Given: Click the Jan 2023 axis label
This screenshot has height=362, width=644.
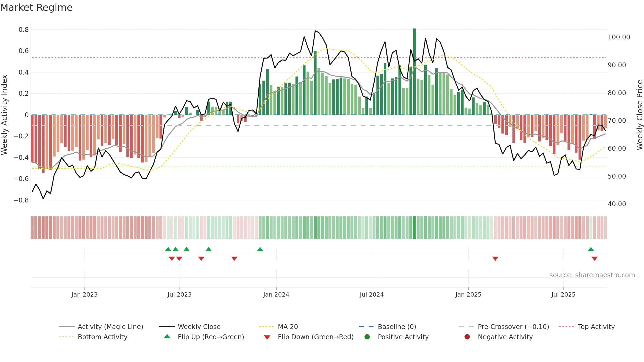Looking at the screenshot, I should click(85, 294).
